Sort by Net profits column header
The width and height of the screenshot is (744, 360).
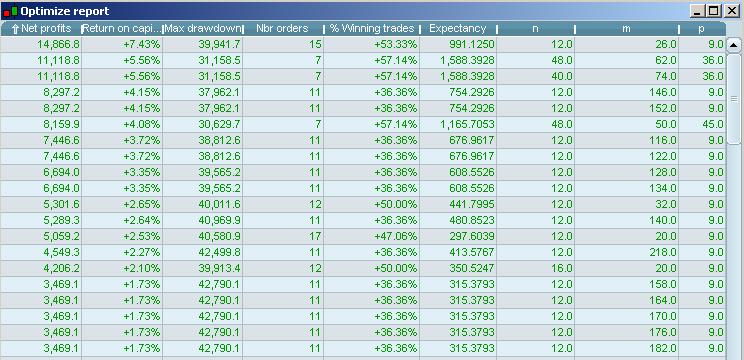[41, 28]
